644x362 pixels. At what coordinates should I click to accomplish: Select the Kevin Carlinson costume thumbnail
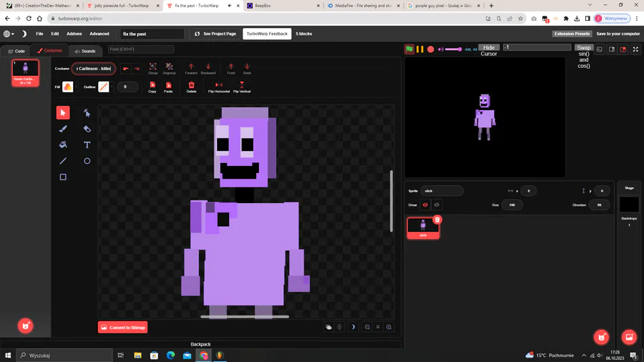point(26,73)
